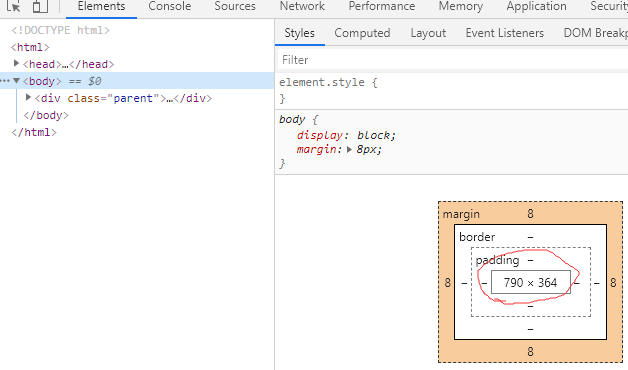Open the Network tab
This screenshot has height=370, width=628.
pos(302,6)
